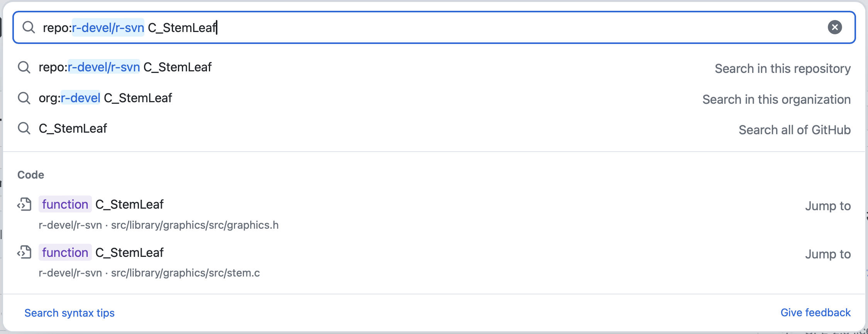The width and height of the screenshot is (868, 334).
Task: Select 'Search in this organization' suggestion
Action: 776,100
